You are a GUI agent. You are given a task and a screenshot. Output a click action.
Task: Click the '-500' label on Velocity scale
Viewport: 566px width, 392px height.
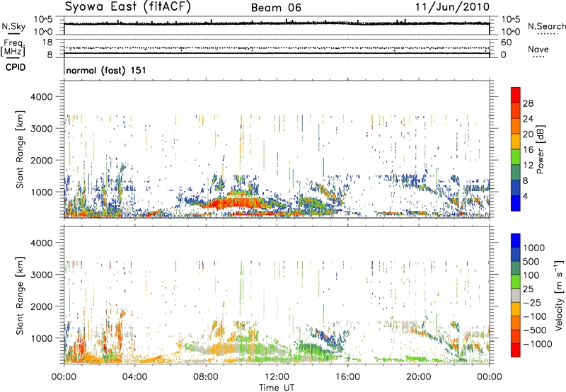[535, 330]
